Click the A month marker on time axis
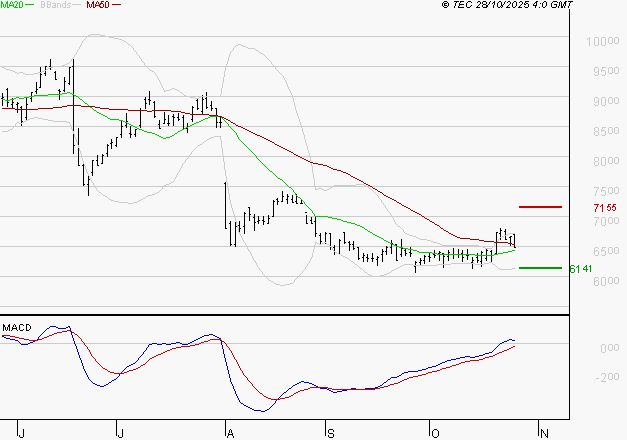Viewport: 627px width, 440px height. point(230,434)
